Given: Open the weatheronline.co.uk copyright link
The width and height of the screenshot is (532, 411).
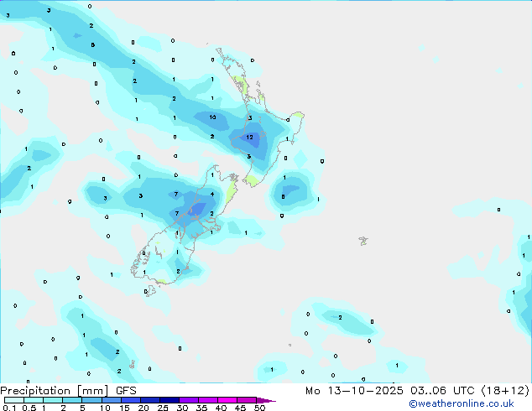Looking at the screenshot, I should (x=462, y=403).
